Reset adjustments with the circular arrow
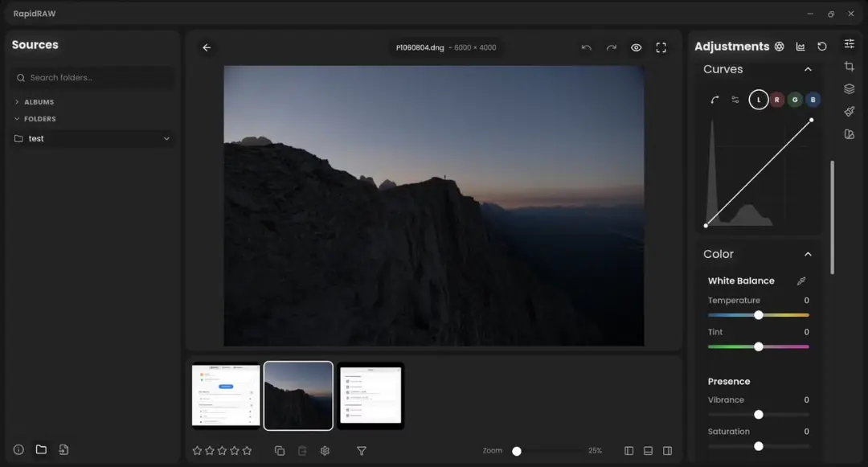 (822, 47)
